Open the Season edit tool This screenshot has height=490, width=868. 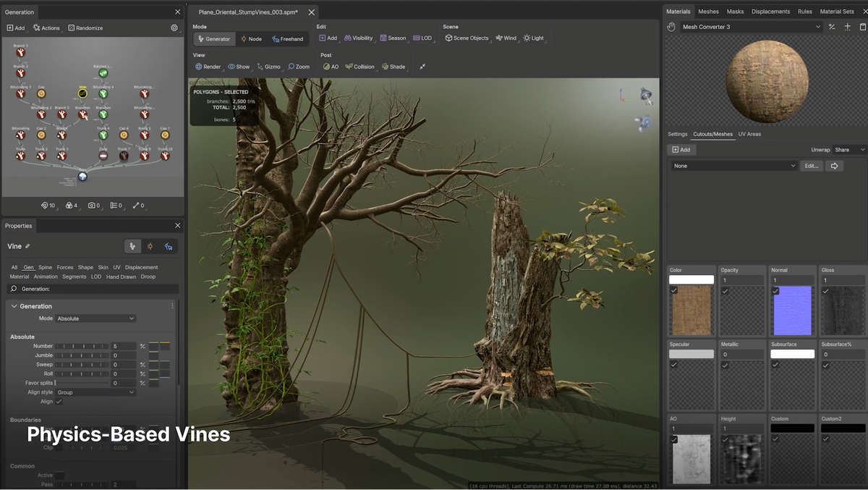click(392, 38)
